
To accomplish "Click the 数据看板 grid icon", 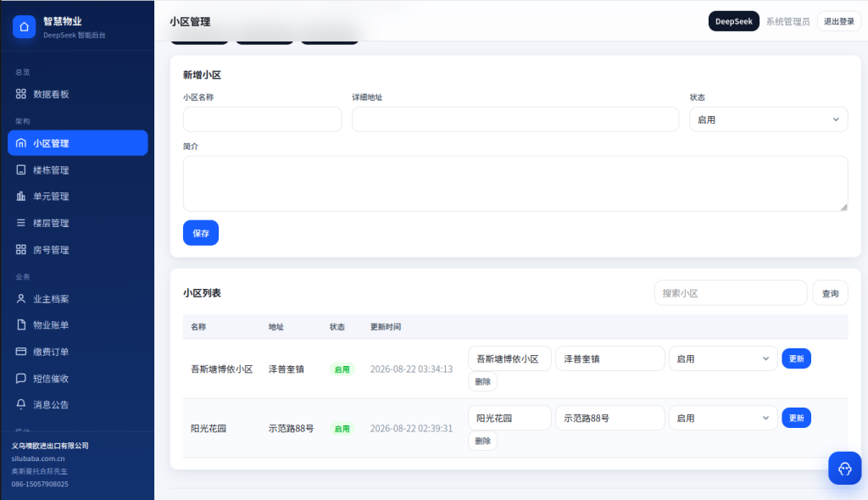I will 21,94.
